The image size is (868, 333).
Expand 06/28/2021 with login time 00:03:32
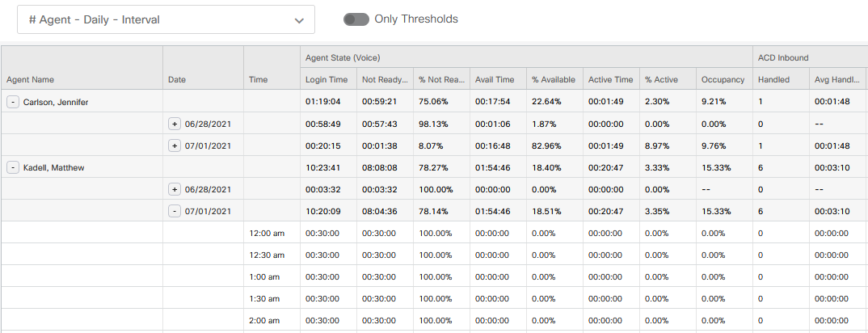pyautogui.click(x=175, y=190)
